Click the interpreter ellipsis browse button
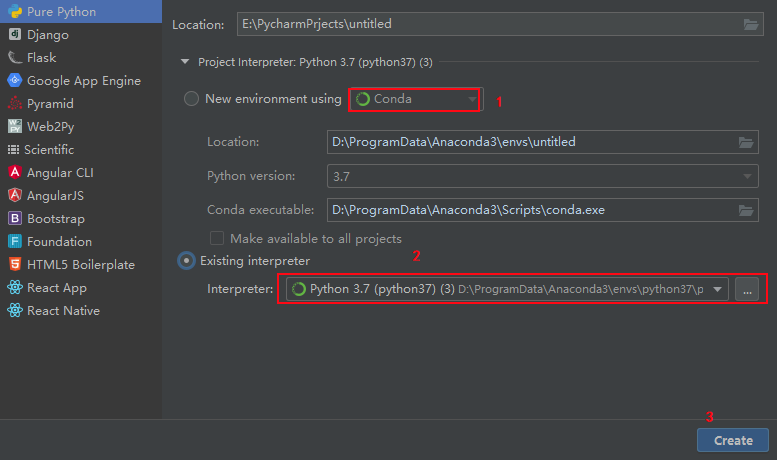 [x=747, y=289]
